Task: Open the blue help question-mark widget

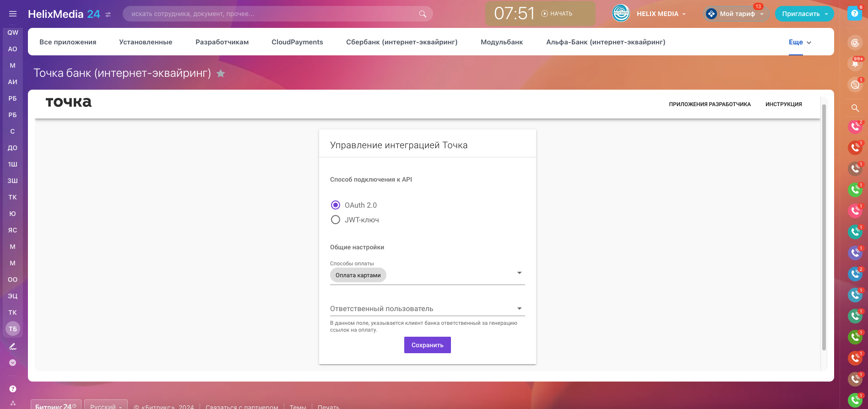Action: pos(854,13)
